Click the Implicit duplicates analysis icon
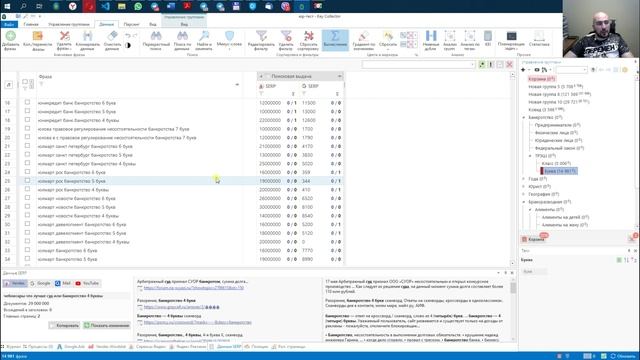Image resolution: width=640 pixels, height=360 pixels. pos(431,36)
